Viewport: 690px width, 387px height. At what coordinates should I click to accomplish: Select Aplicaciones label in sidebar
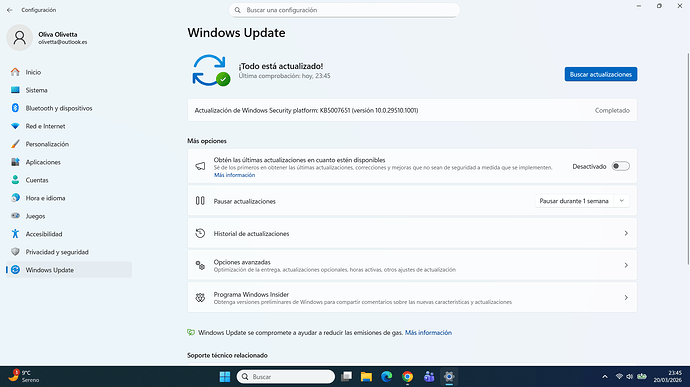[43, 162]
